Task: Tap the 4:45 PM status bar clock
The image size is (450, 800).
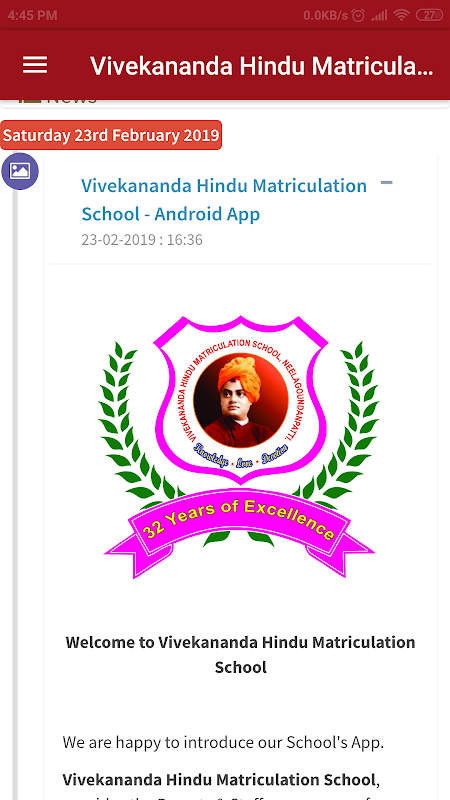Action: click(x=32, y=15)
